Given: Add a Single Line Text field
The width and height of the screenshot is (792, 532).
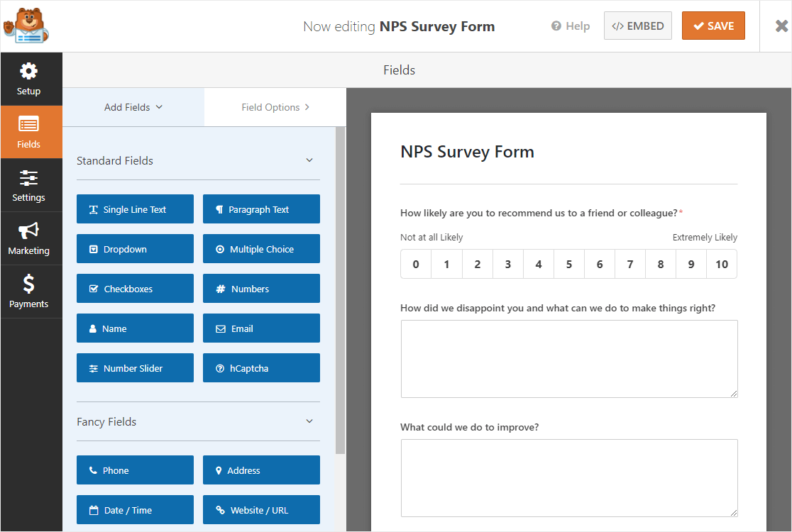Looking at the screenshot, I should (x=136, y=209).
